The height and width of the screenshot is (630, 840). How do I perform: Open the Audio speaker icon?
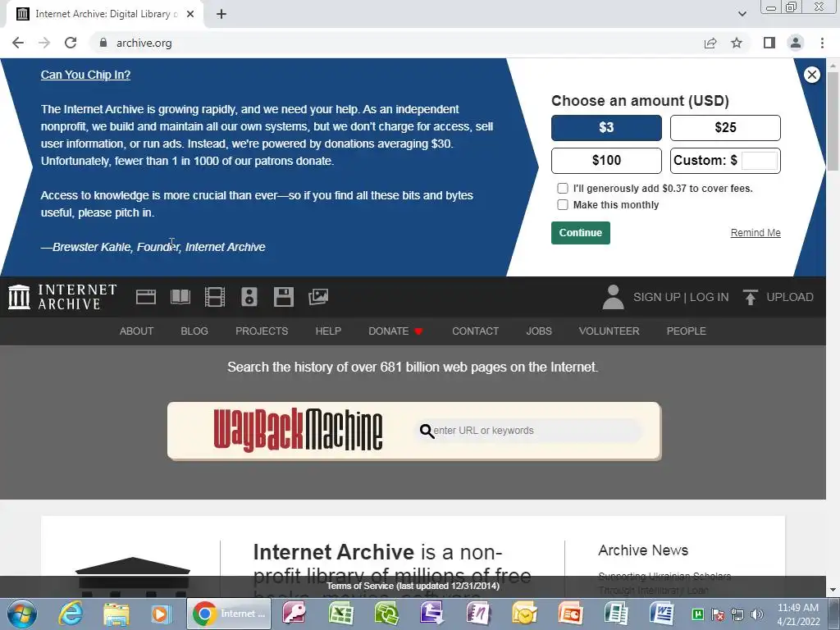[249, 297]
